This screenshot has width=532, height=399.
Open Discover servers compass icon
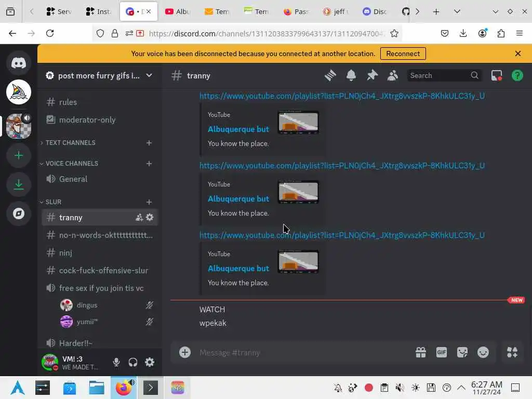point(19,214)
